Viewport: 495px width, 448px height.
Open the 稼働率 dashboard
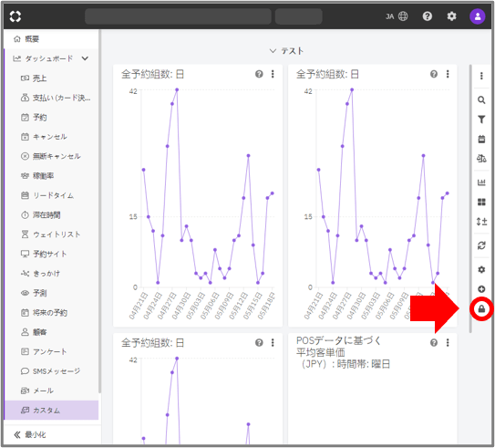coord(51,176)
